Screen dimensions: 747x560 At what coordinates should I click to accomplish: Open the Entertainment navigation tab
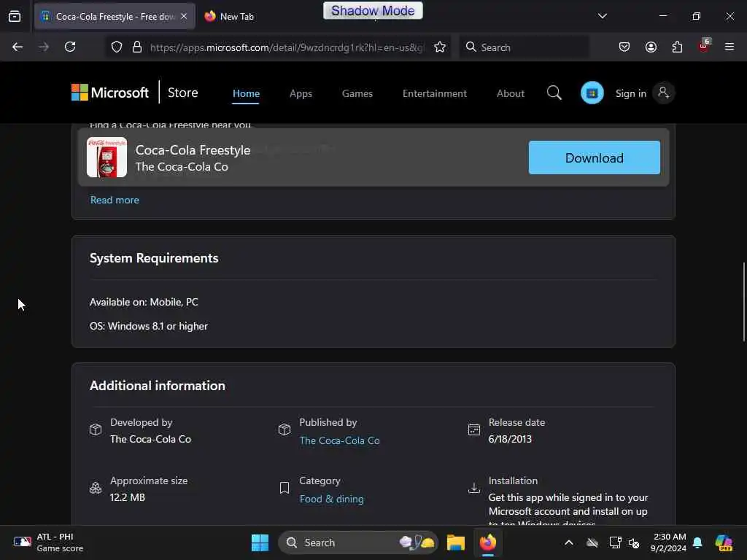point(435,93)
